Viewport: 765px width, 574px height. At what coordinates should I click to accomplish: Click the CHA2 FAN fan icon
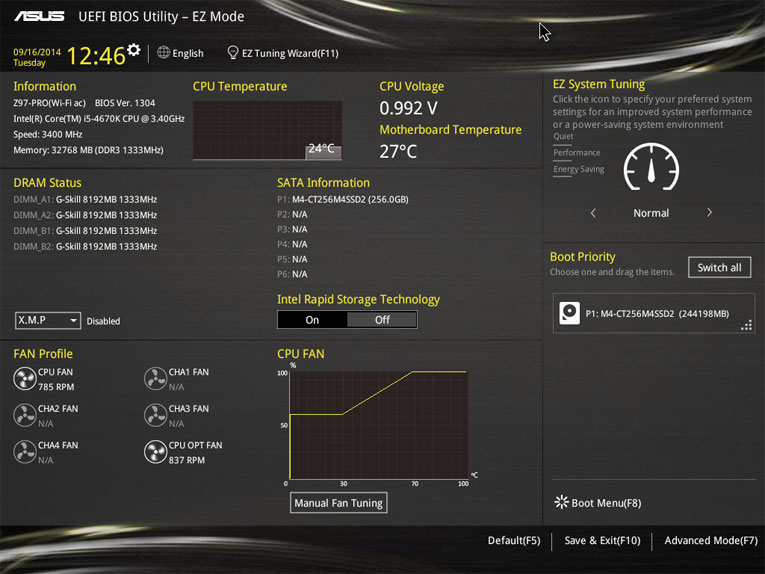pyautogui.click(x=24, y=416)
